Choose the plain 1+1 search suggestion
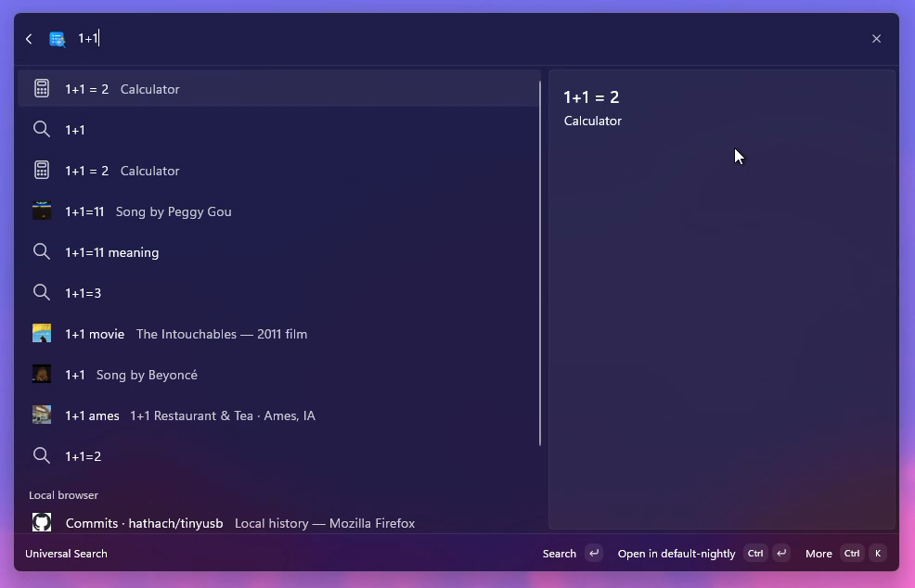Image resolution: width=915 pixels, height=588 pixels. 279,130
